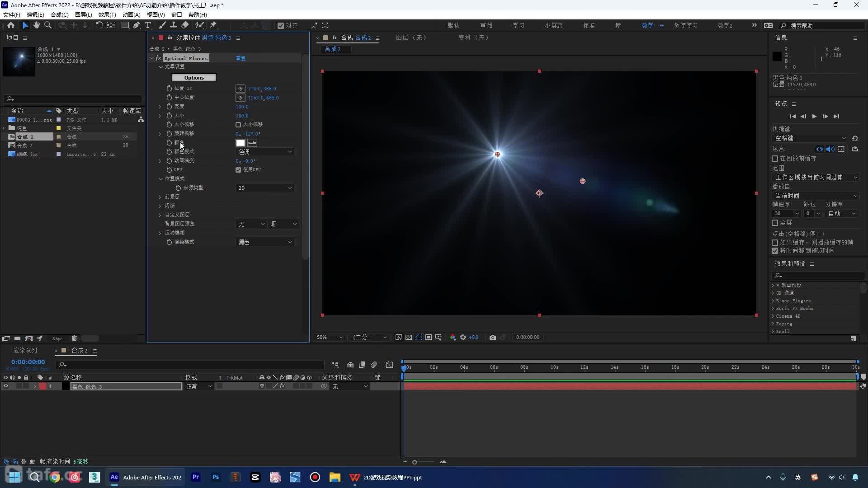Click the Home icon in toolbar

click(11, 25)
